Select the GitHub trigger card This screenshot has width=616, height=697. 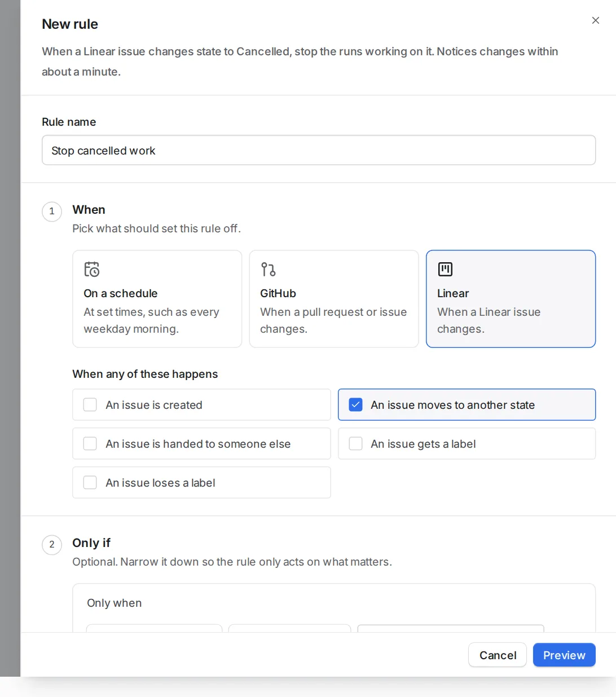tap(334, 299)
